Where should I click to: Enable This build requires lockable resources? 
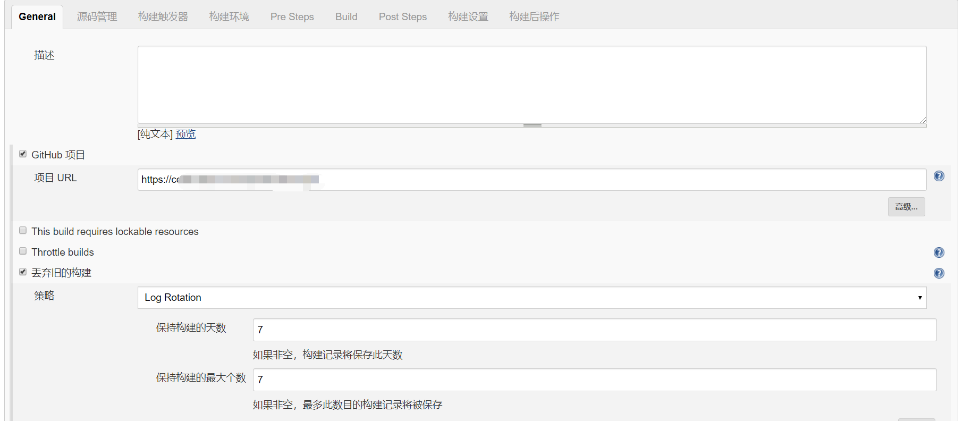[23, 230]
